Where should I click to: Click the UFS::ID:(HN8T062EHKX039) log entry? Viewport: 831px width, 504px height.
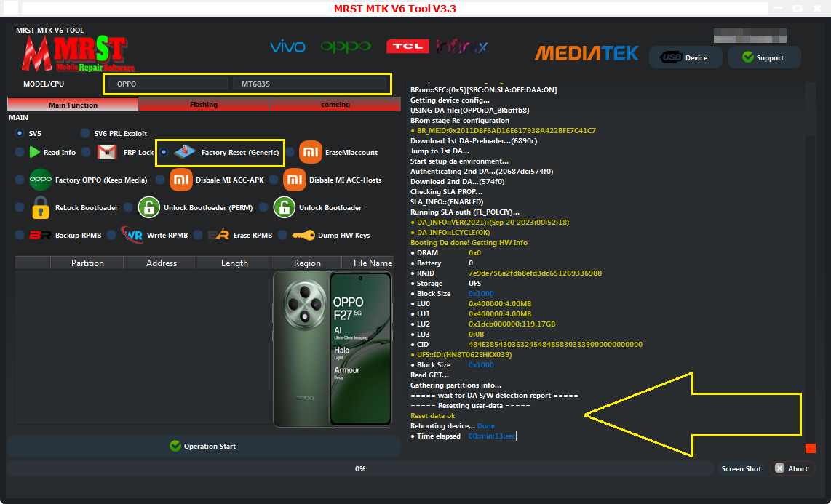coord(461,355)
